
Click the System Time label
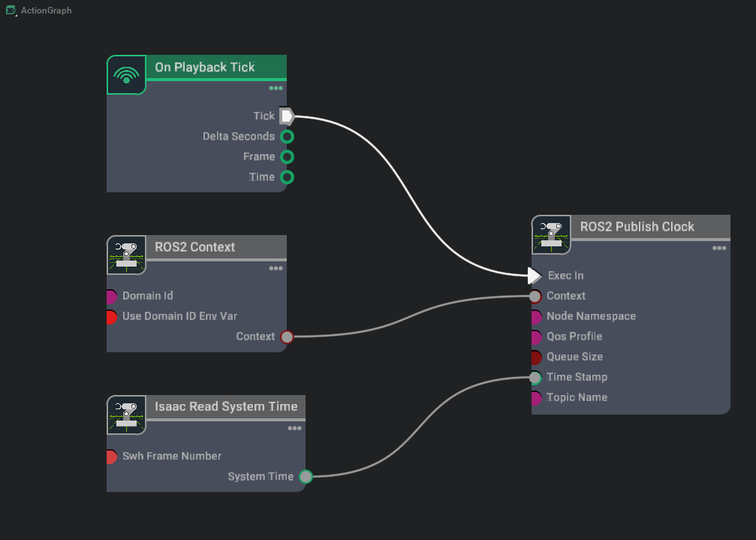[261, 476]
